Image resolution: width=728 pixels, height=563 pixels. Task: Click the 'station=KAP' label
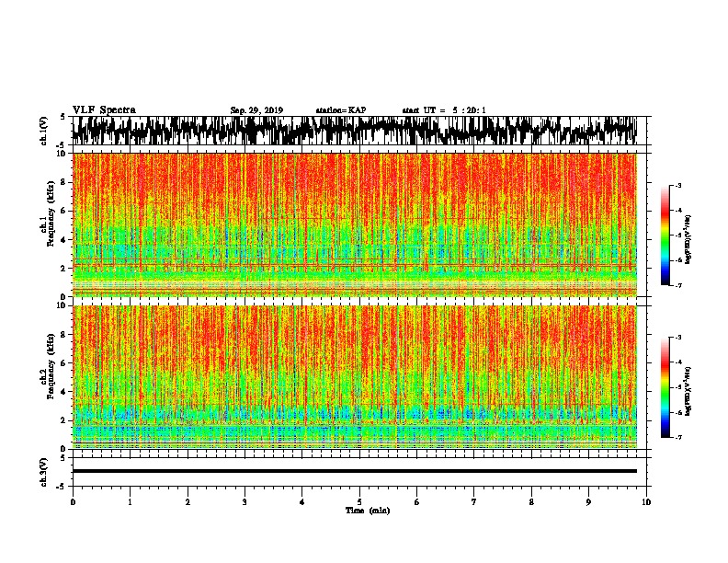[341, 110]
